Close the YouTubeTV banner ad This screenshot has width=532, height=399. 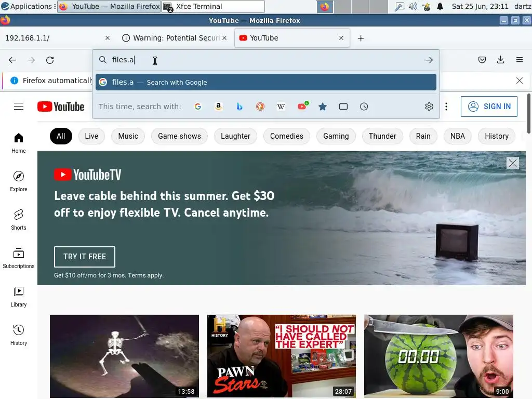(512, 163)
